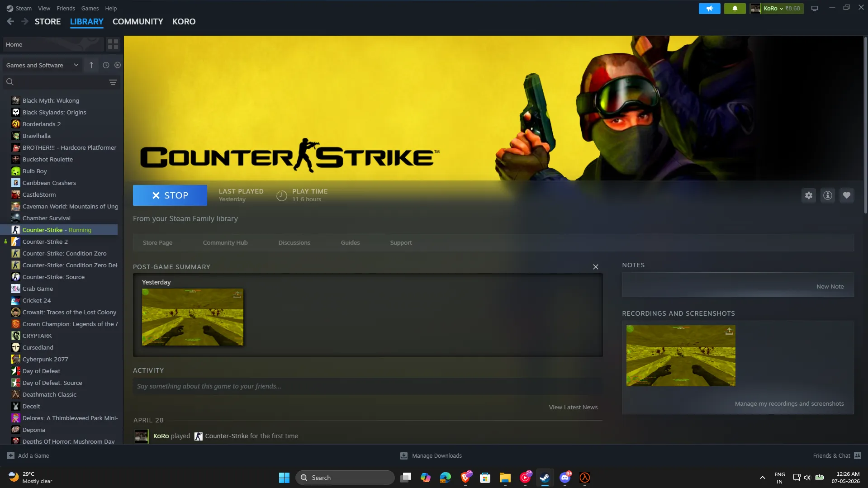868x488 pixels.
Task: Click the Home library button
Action: coord(53,44)
